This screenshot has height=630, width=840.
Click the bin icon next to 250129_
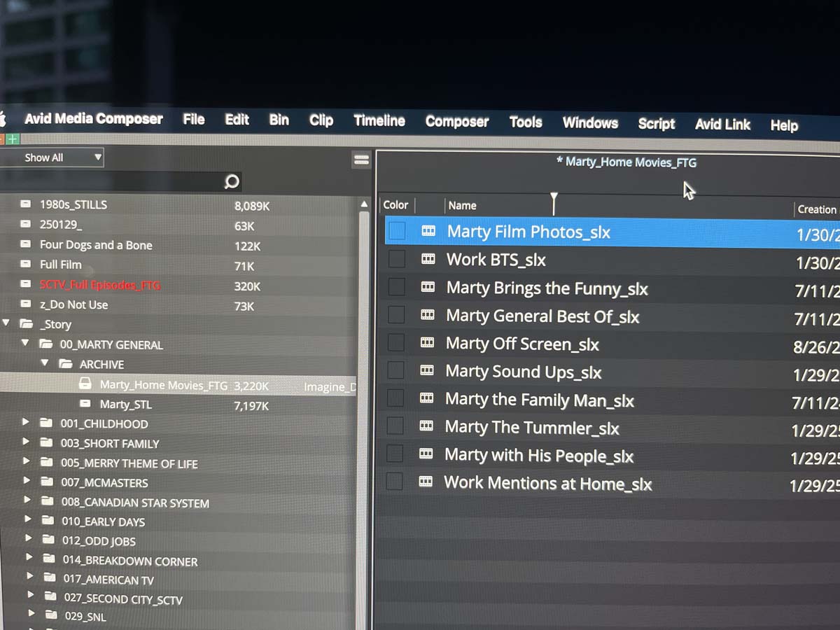(26, 225)
